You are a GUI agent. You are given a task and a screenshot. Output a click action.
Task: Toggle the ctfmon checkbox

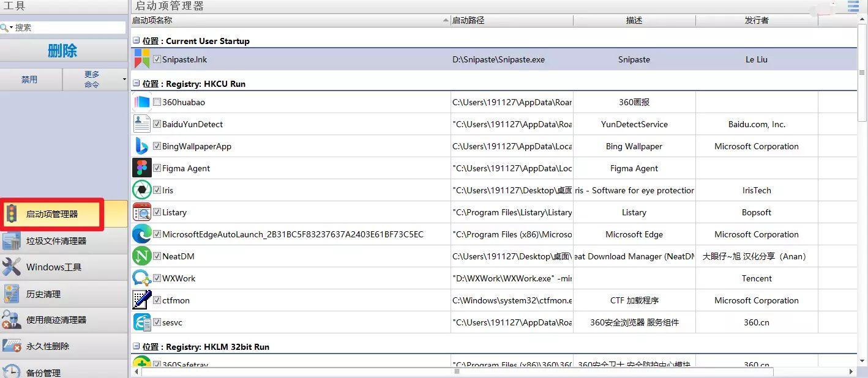click(157, 300)
